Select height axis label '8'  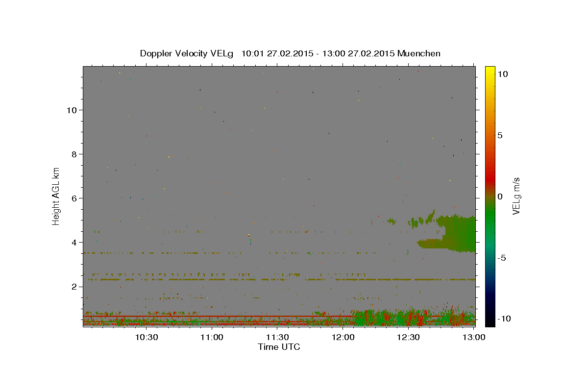[x=74, y=154]
